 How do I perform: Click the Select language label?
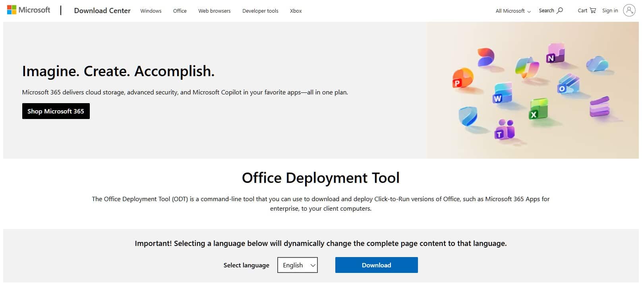(x=246, y=265)
